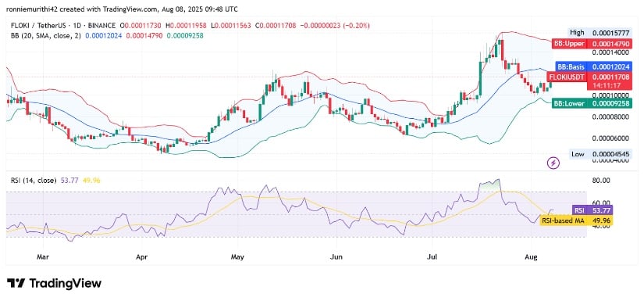Click the change value −0.00000023 (−0.20%)
644x301 pixels.
335,26
